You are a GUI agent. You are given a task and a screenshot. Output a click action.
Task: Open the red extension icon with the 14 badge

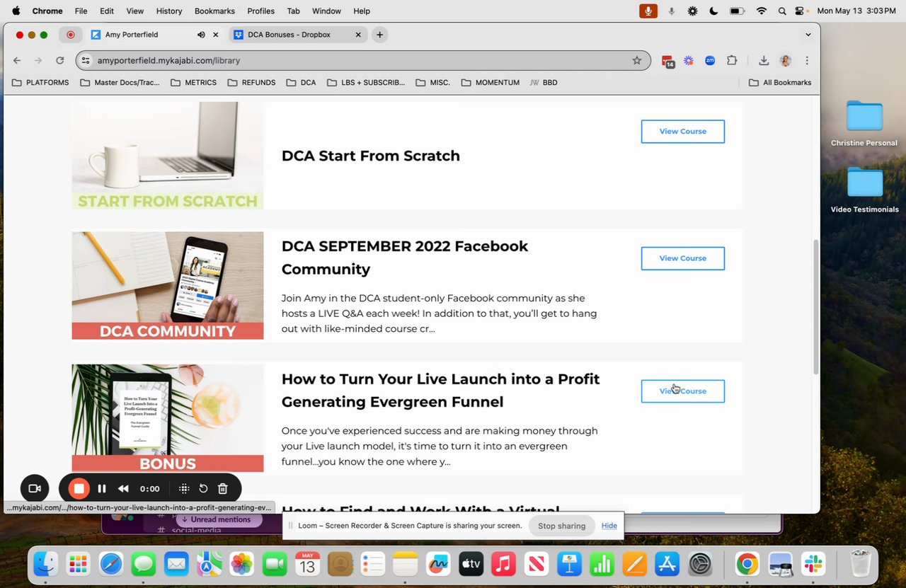(x=667, y=62)
